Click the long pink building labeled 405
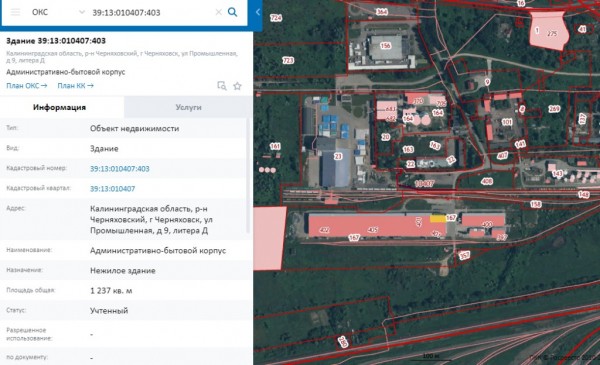Image resolution: width=600 pixels, height=365 pixels. point(372,226)
